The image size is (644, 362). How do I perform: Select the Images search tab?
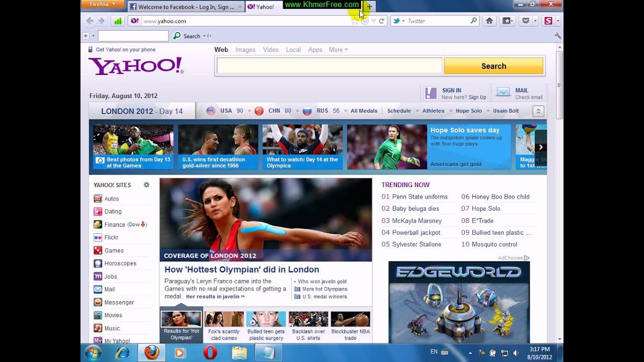(246, 50)
